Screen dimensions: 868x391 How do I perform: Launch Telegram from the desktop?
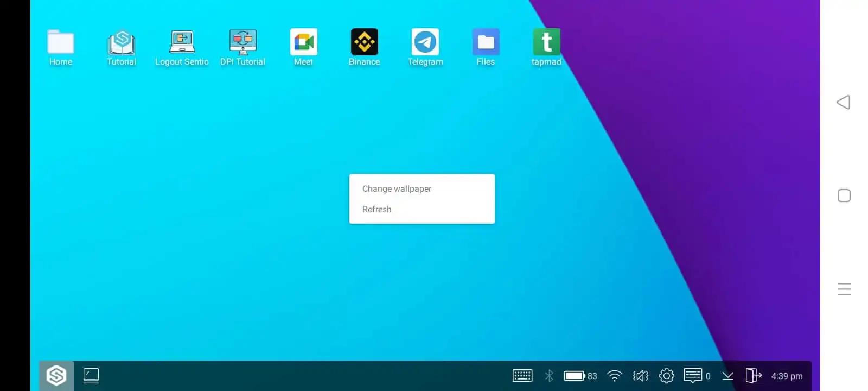point(425,42)
